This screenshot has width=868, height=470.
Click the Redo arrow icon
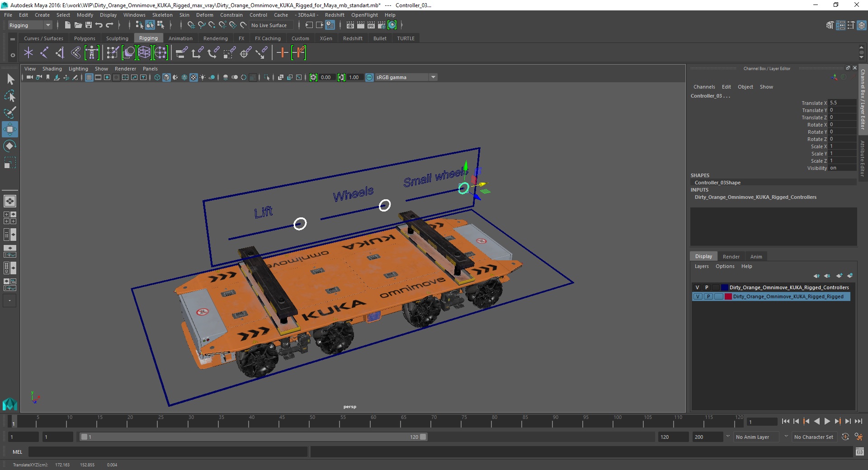tap(109, 25)
